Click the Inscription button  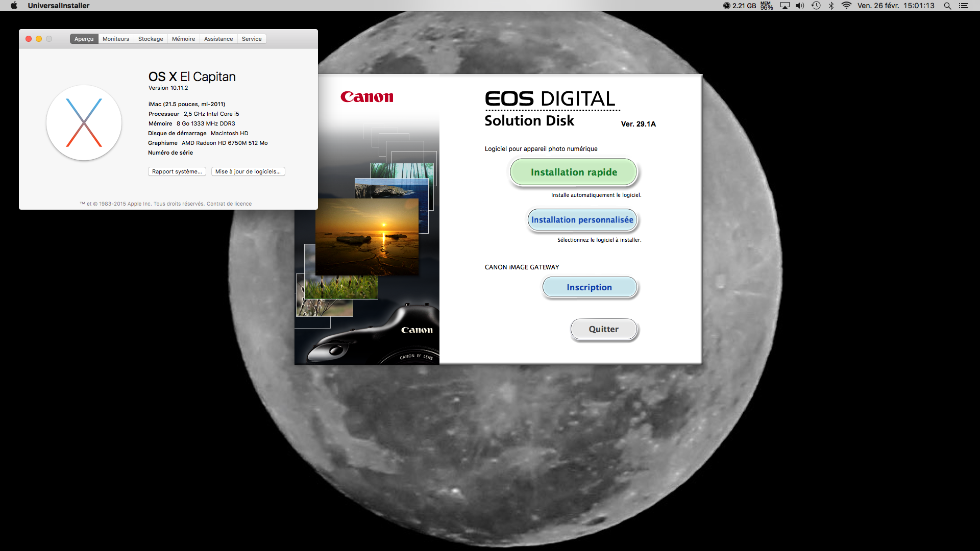click(x=590, y=287)
